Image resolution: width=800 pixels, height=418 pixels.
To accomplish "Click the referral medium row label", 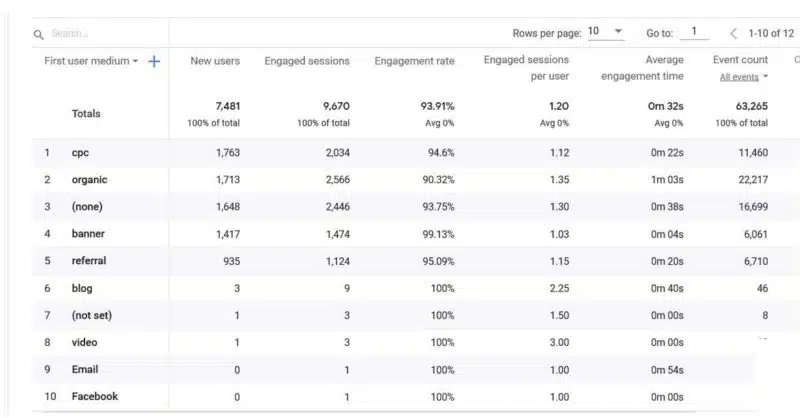I will coord(89,261).
